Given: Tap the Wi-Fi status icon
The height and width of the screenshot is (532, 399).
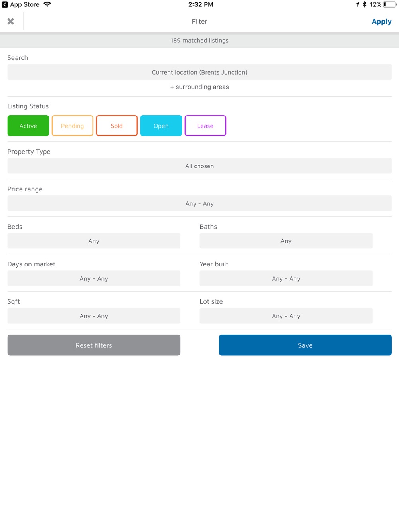Looking at the screenshot, I should [47, 4].
